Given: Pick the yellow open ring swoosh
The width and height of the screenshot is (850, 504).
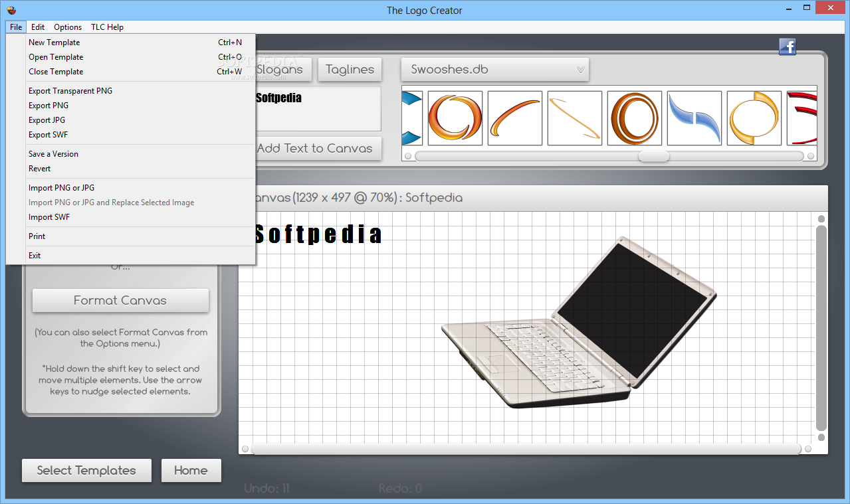Looking at the screenshot, I should pyautogui.click(x=754, y=118).
